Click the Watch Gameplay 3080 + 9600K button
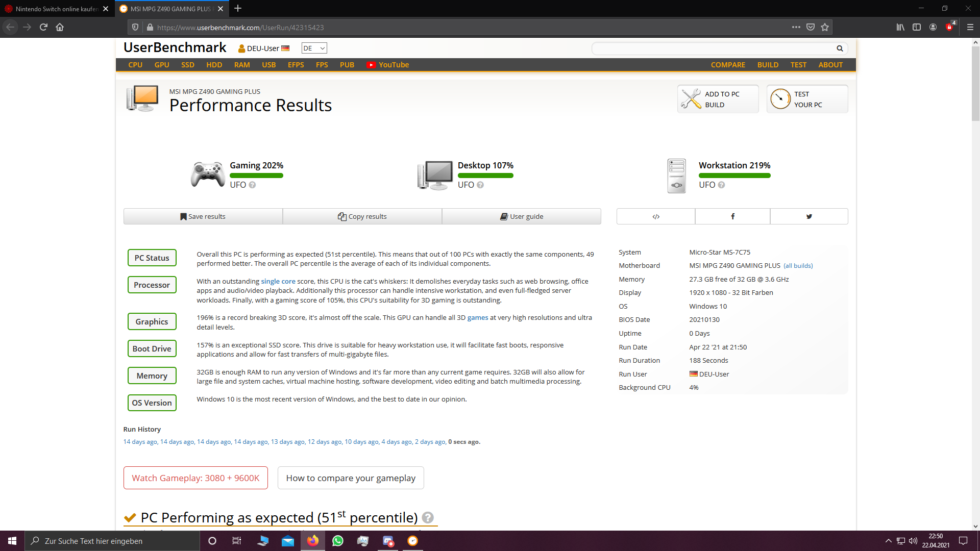This screenshot has width=980, height=551. [195, 478]
